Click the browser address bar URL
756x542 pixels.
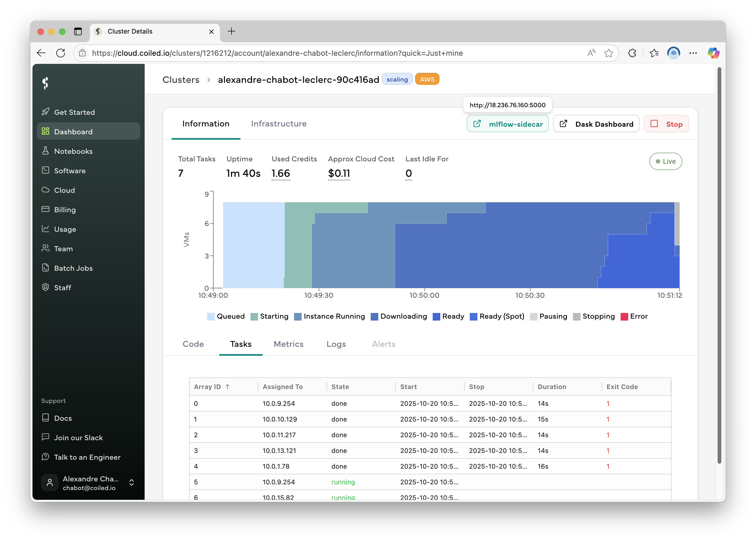[x=277, y=53]
